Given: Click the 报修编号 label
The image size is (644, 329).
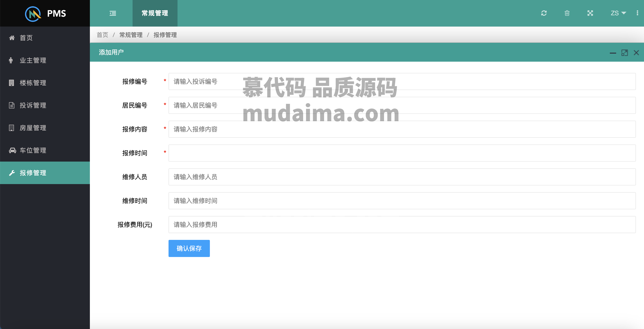Looking at the screenshot, I should point(135,81).
